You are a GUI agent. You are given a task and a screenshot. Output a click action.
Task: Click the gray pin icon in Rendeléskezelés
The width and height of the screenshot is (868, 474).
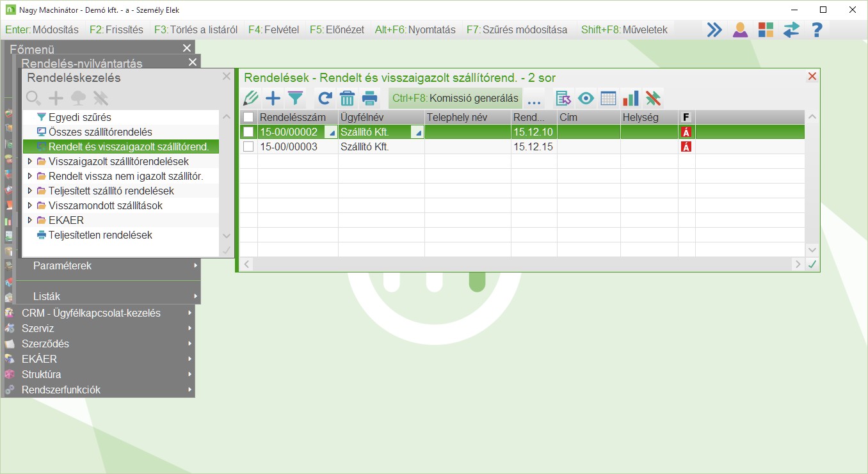tap(100, 98)
